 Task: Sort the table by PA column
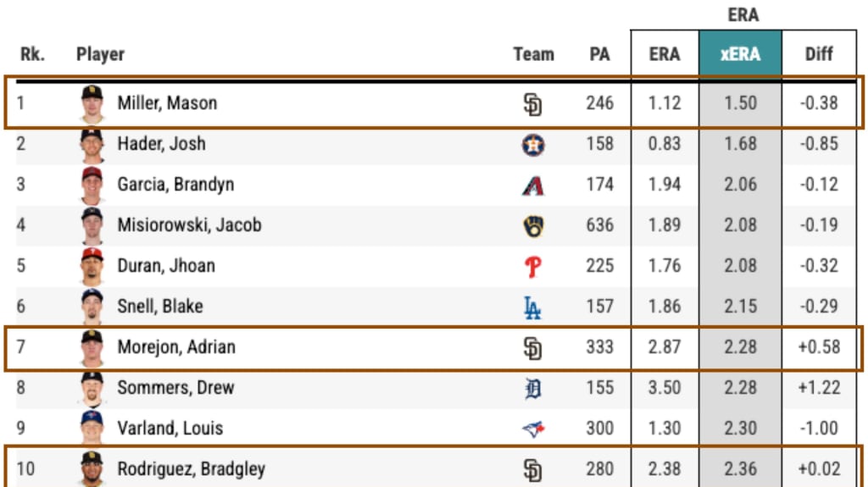(599, 54)
